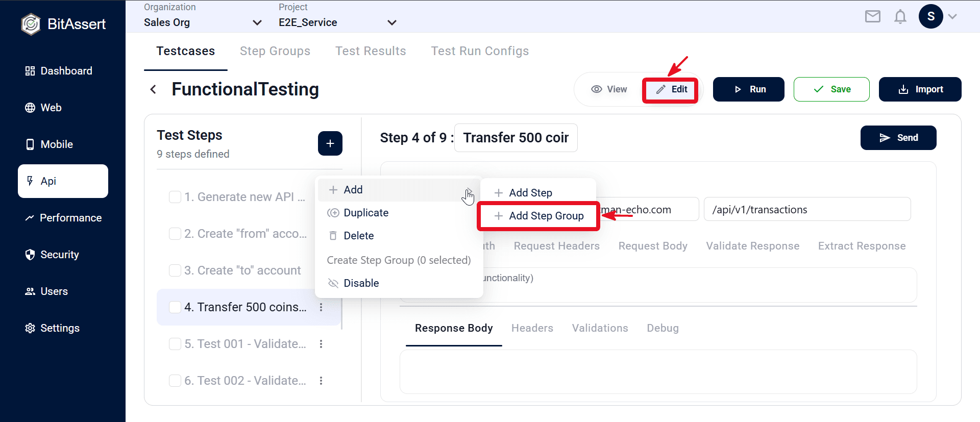Open the Performance section
Image resolution: width=980 pixels, height=422 pixels.
pyautogui.click(x=63, y=218)
